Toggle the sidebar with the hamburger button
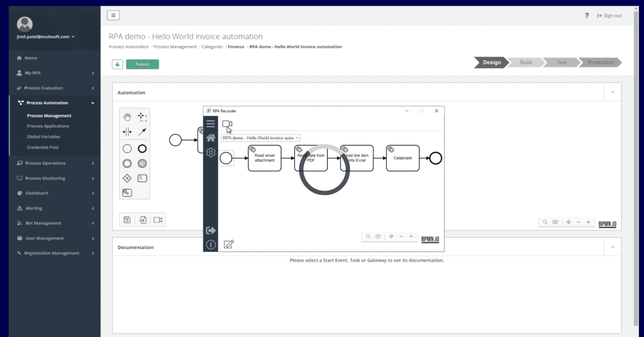Screen dimensions: 644x337 pyautogui.click(x=113, y=15)
